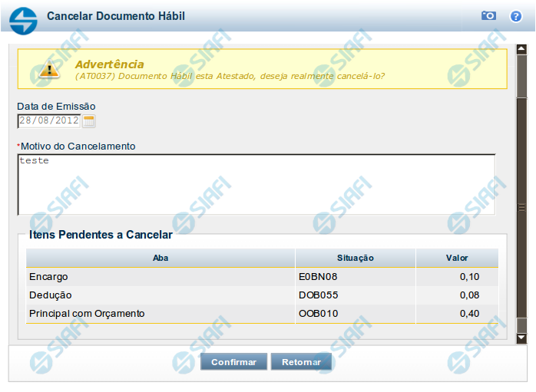Screen dimensions: 536x392
Task: Click the Valor column header
Action: [457, 259]
